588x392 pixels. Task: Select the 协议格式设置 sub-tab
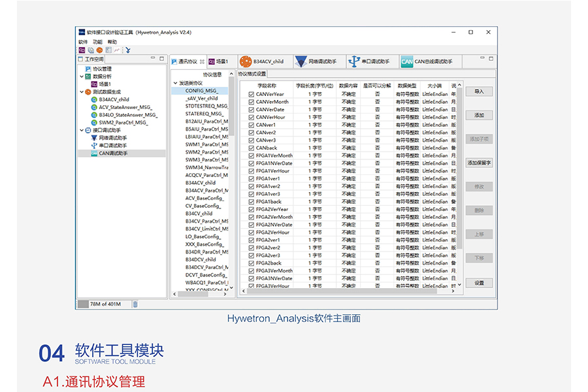252,74
